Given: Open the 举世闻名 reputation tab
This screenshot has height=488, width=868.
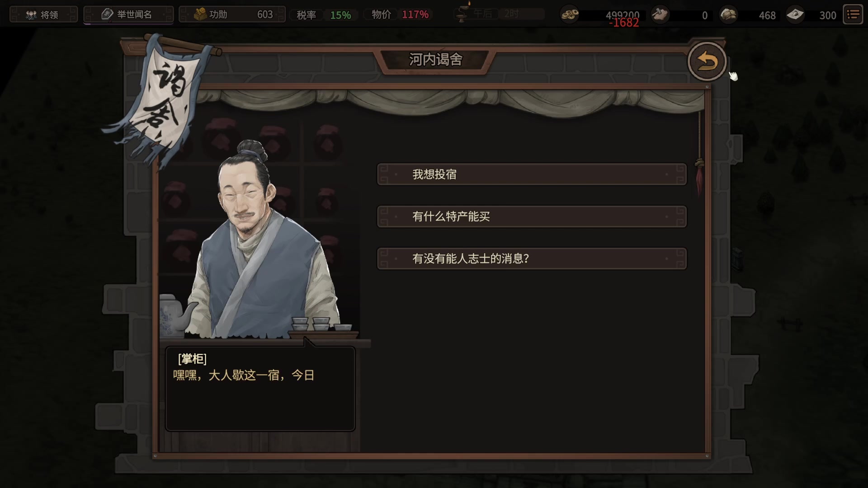Looking at the screenshot, I should [128, 14].
